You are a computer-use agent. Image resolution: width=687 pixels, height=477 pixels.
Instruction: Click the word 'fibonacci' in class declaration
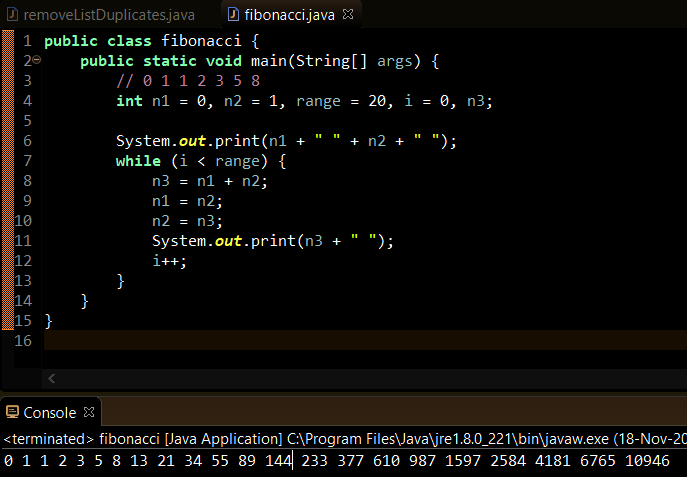click(201, 41)
